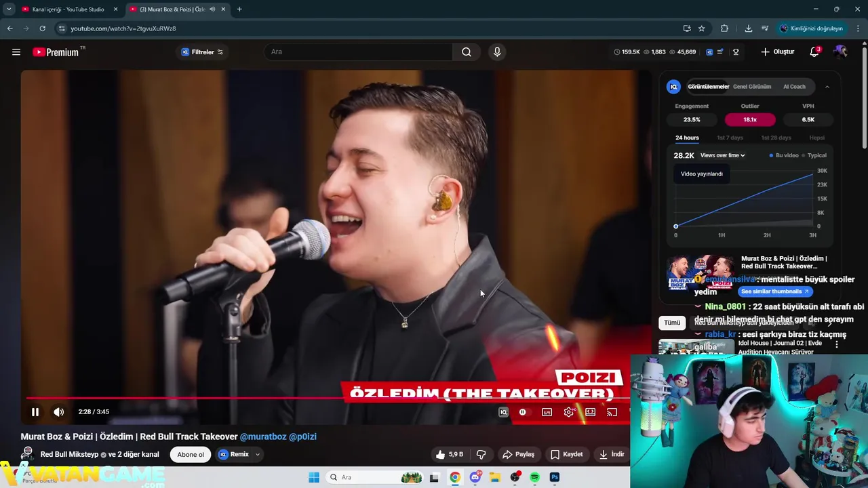The height and width of the screenshot is (488, 868).
Task: Download the video with İndir
Action: (612, 454)
